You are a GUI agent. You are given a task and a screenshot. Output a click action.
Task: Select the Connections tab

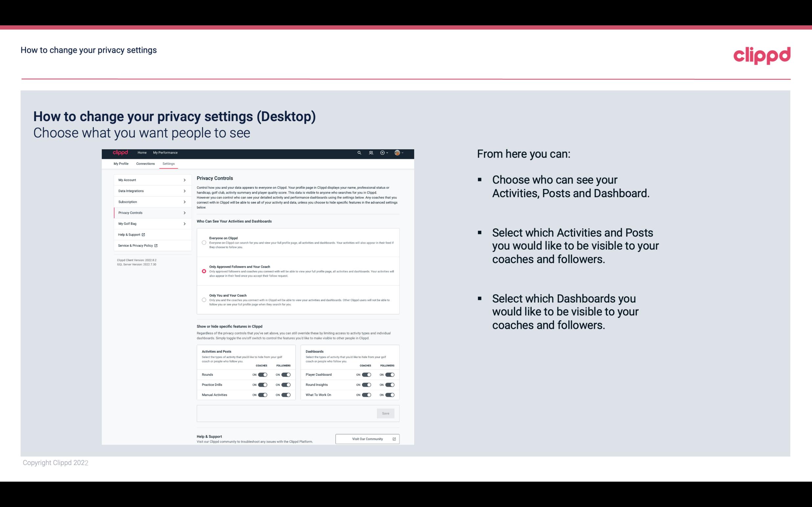pos(145,163)
